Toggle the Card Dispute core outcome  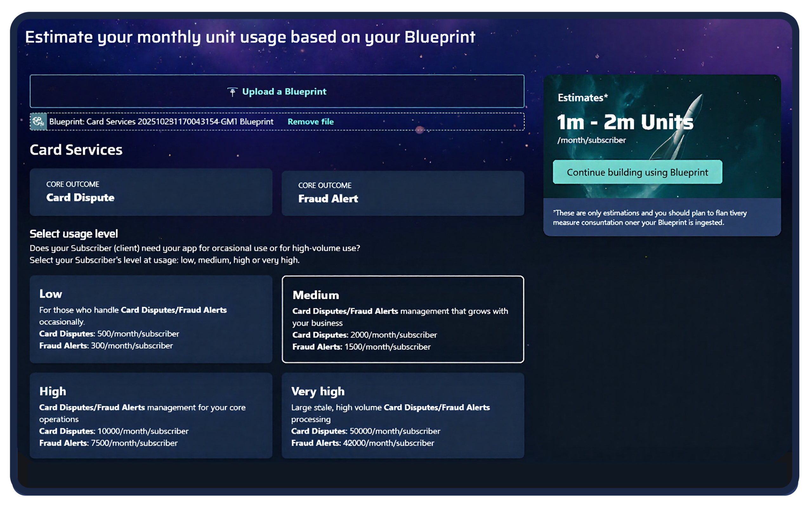point(151,192)
